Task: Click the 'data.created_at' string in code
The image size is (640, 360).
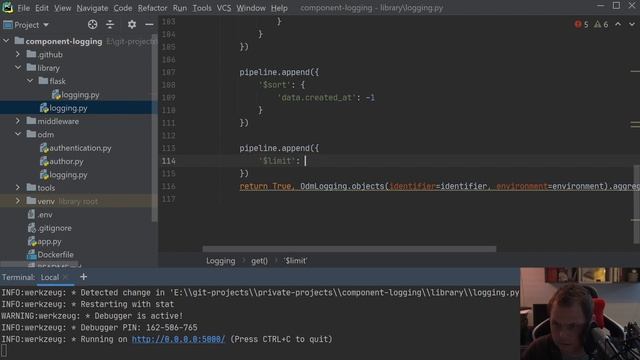Action: [316, 98]
